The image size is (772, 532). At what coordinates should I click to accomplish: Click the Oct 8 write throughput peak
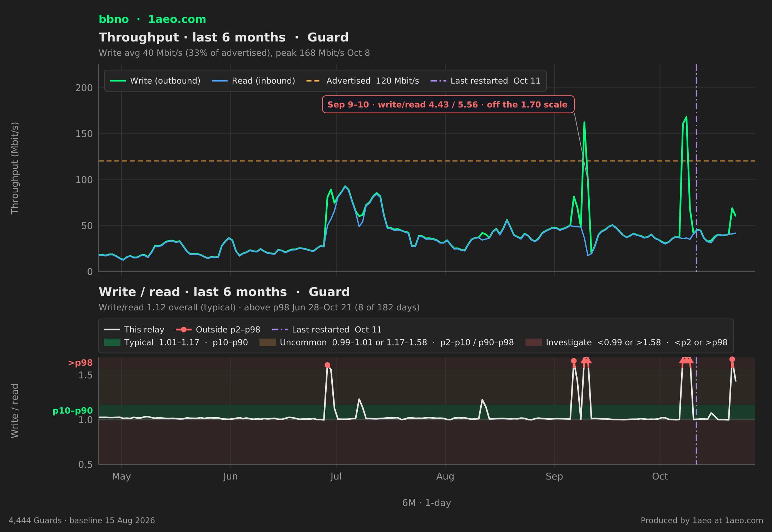pos(686,117)
